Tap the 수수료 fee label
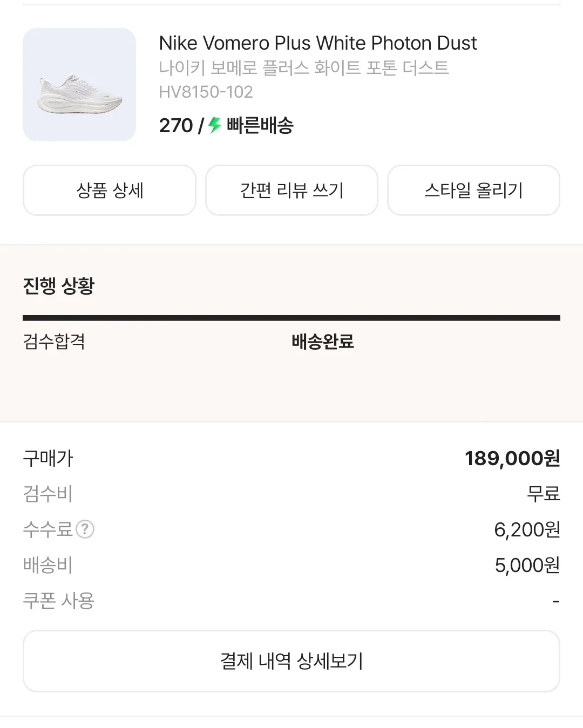This screenshot has height=728, width=583. pyautogui.click(x=48, y=529)
